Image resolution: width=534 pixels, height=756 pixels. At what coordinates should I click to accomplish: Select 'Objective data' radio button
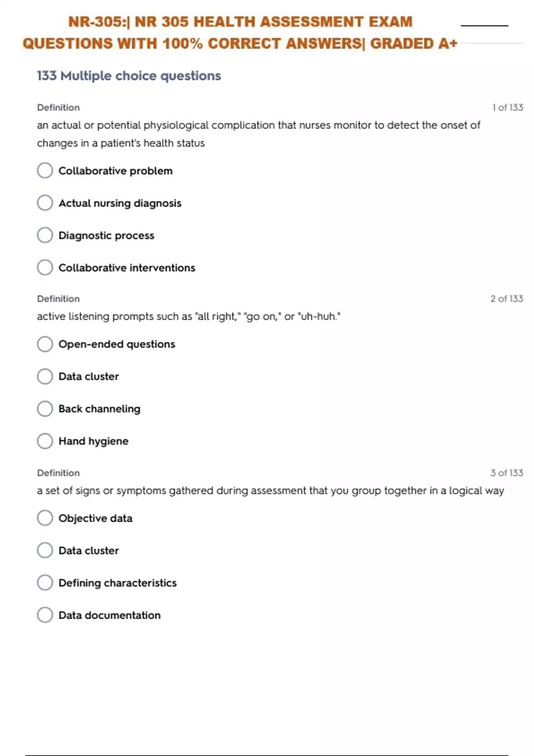pyautogui.click(x=45, y=518)
